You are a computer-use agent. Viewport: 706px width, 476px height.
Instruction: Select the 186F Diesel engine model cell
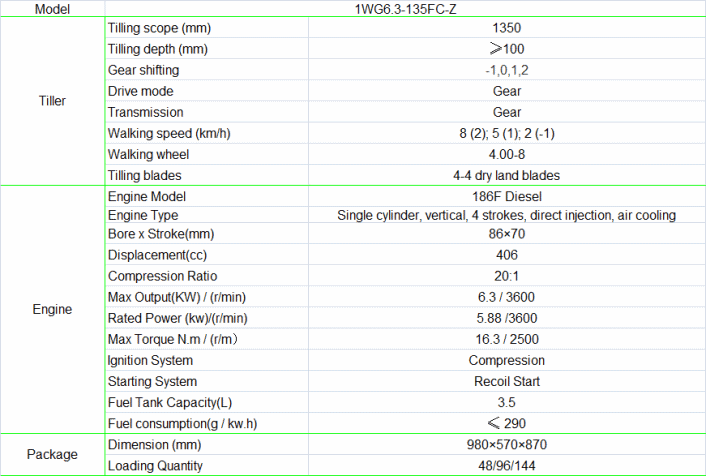pos(506,196)
